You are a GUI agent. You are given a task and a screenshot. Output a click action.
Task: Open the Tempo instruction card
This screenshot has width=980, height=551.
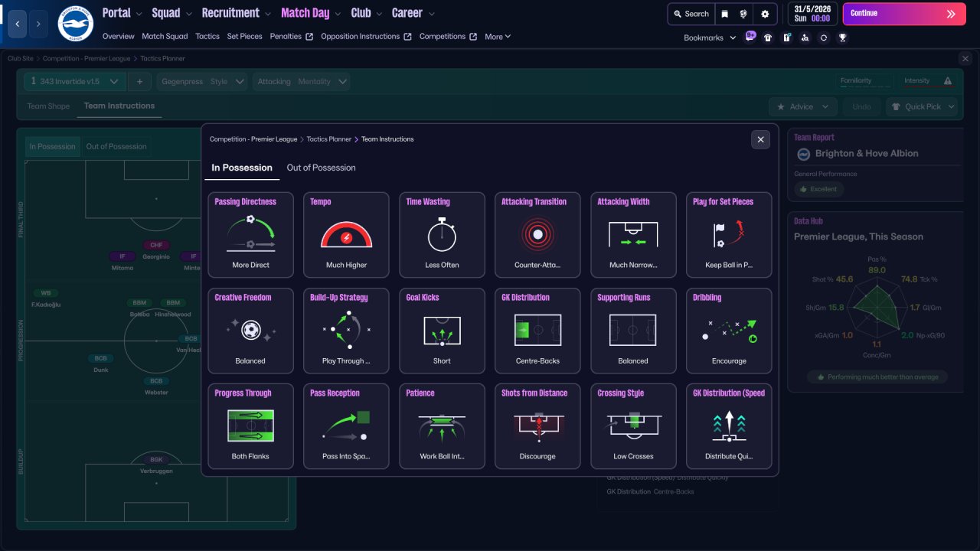click(x=346, y=235)
